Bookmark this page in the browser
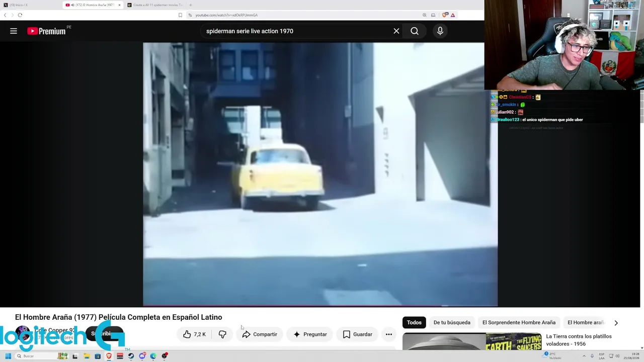Screen dimensions: 644x362 [x=180, y=15]
